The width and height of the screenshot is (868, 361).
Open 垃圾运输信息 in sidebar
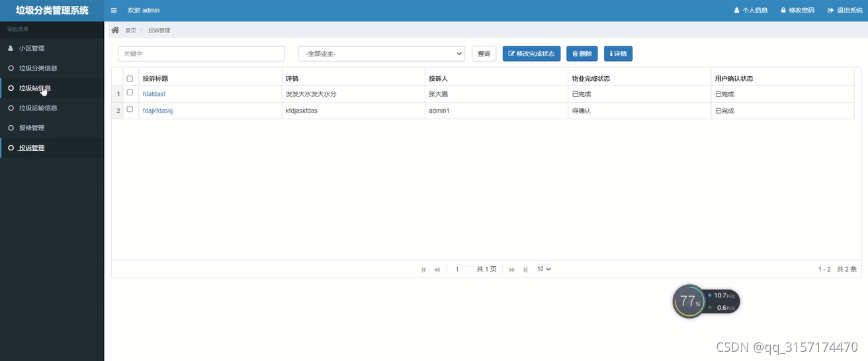click(52, 108)
